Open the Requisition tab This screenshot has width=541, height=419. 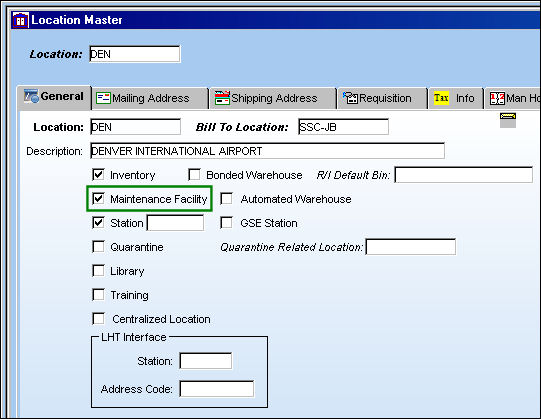[x=382, y=98]
